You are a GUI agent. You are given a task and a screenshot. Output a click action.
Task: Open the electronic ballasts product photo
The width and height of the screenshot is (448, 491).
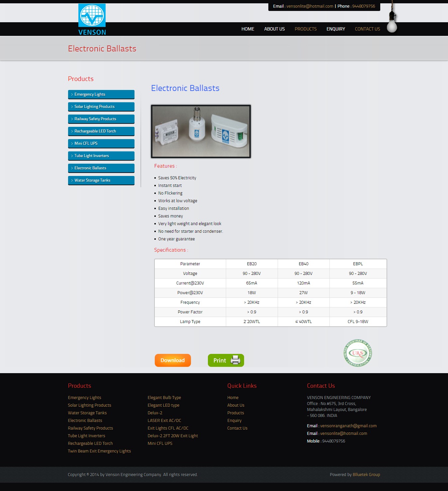[201, 131]
